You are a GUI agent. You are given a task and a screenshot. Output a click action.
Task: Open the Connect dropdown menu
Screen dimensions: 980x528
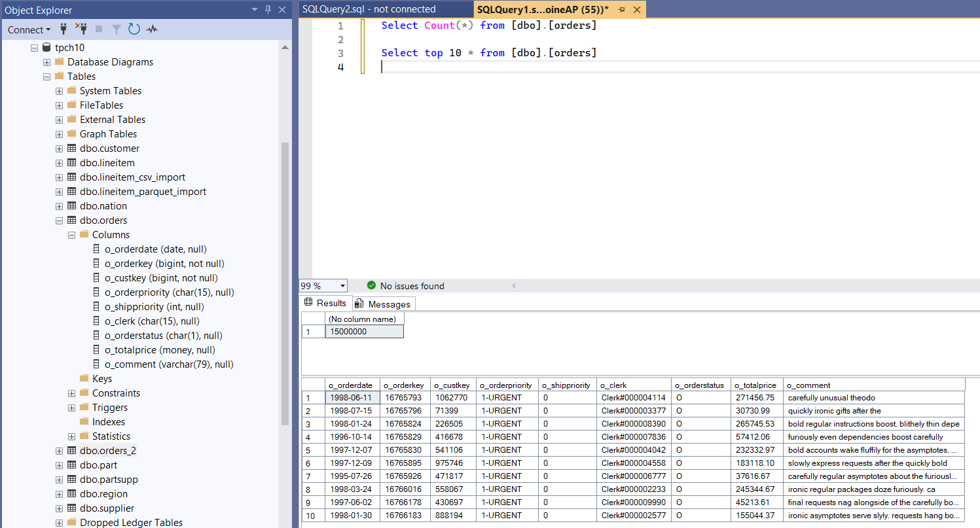[x=28, y=29]
